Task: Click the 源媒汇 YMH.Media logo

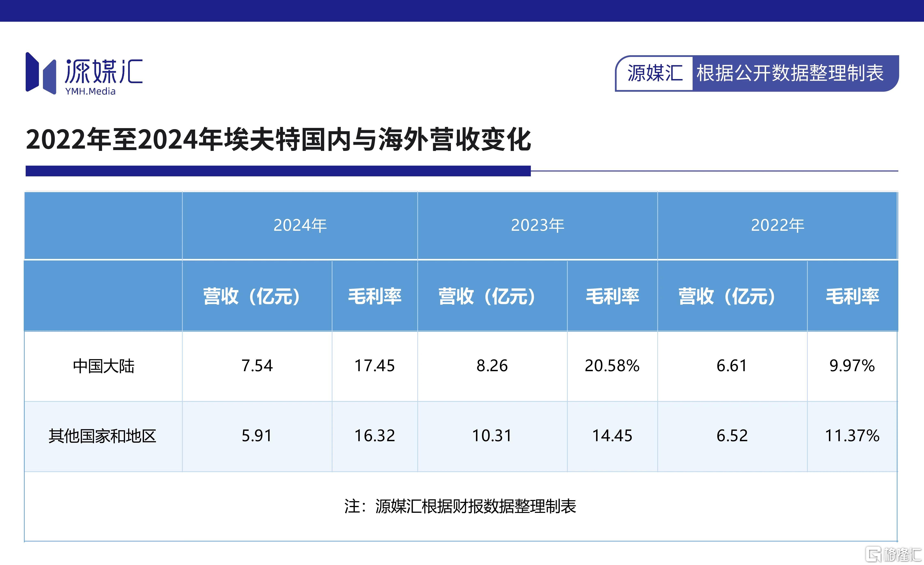Action: click(x=84, y=73)
